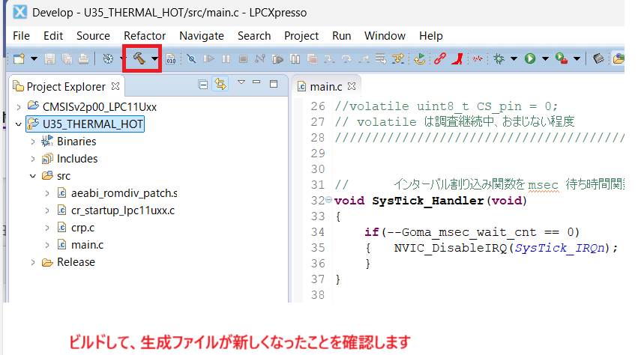
Task: Select main.c in the src folder
Action: tap(87, 245)
